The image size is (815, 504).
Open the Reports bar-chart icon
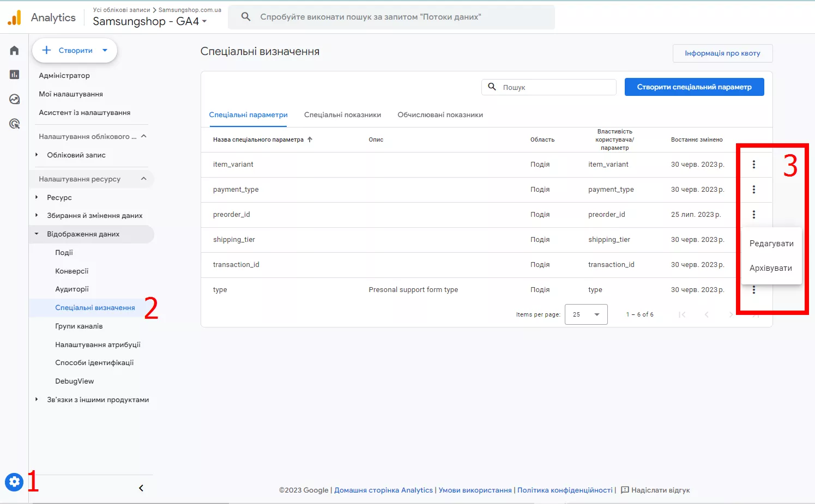pos(14,75)
